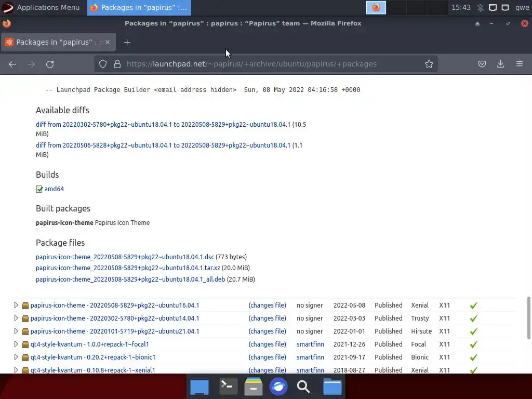
Task: Launch the web browser globe from dock
Action: 278,387
